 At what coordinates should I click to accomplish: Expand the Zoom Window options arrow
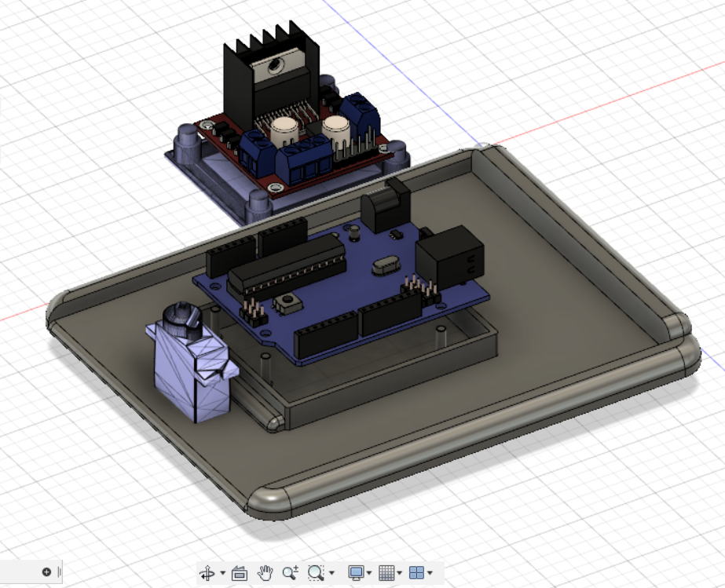click(x=331, y=573)
